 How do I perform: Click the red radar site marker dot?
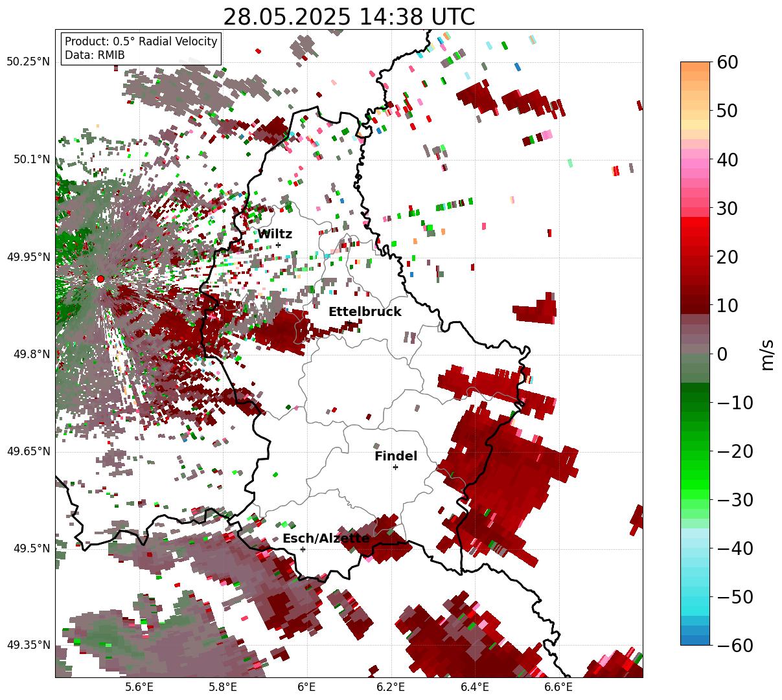[100, 279]
